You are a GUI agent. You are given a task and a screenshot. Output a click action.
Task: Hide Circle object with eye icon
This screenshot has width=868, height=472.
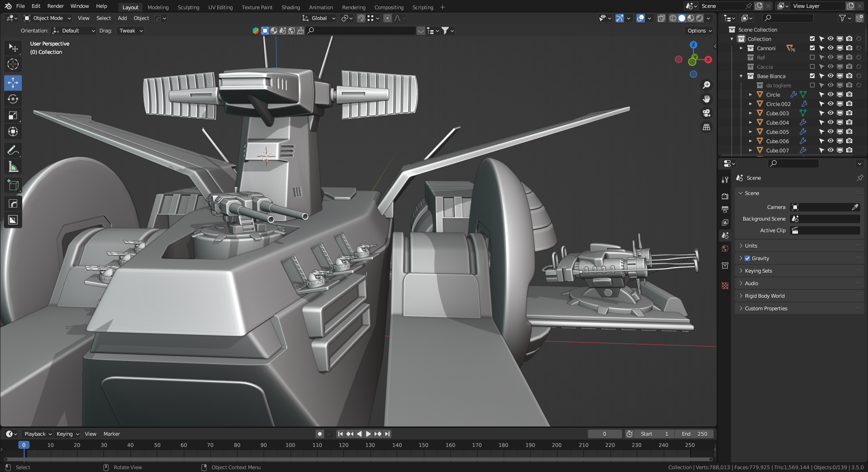[x=830, y=95]
